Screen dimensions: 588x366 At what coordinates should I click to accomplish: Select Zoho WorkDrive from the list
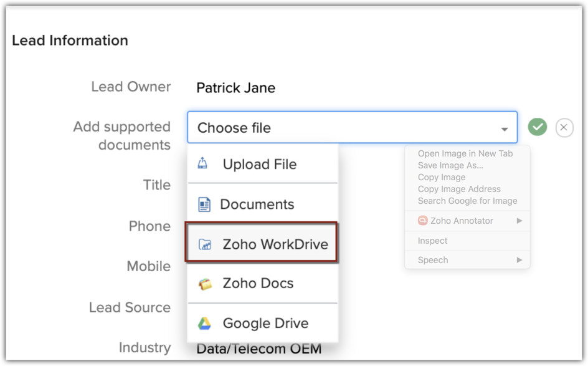pyautogui.click(x=275, y=244)
